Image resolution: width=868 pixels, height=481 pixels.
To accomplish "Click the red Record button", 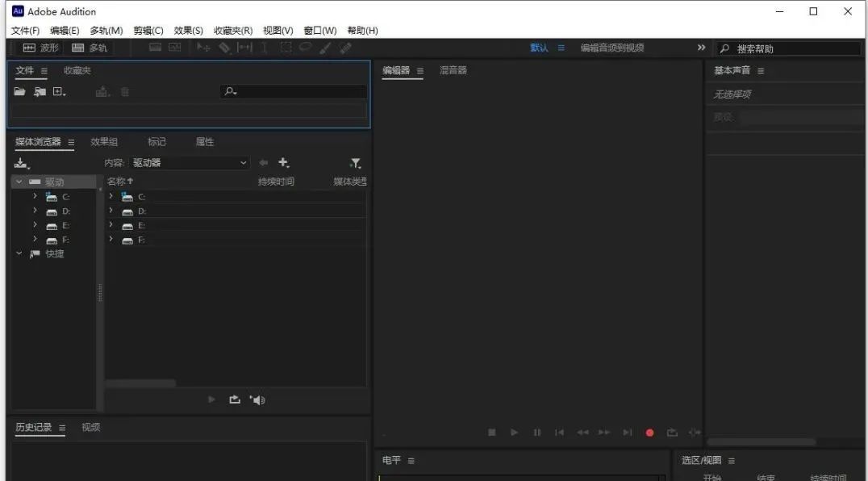I will coord(649,432).
